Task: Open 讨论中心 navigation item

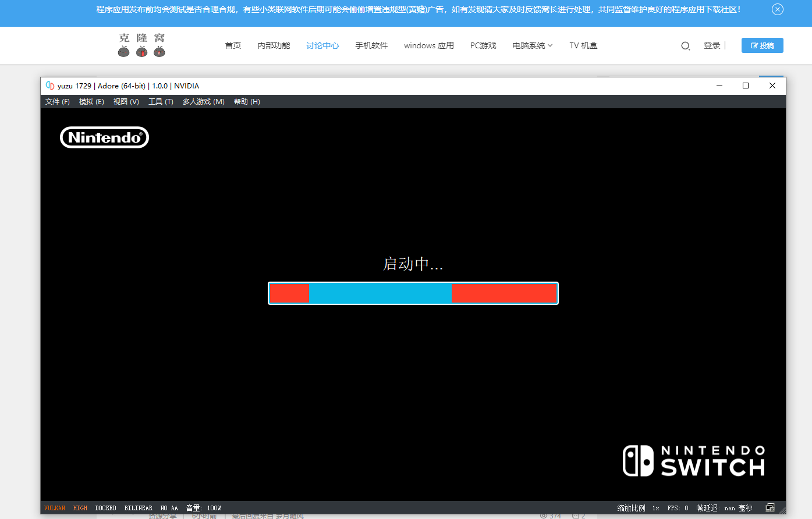Action: click(322, 45)
